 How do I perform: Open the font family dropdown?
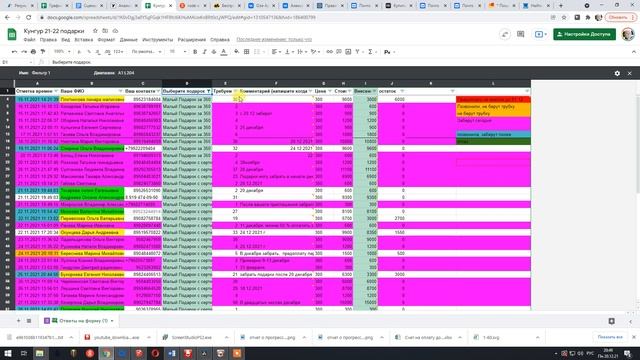click(x=147, y=52)
